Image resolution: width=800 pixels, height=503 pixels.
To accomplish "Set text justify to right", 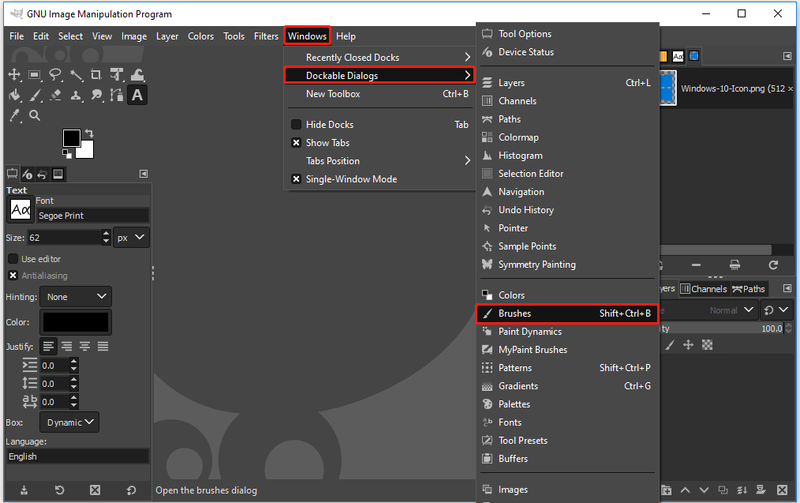I will pos(67,347).
